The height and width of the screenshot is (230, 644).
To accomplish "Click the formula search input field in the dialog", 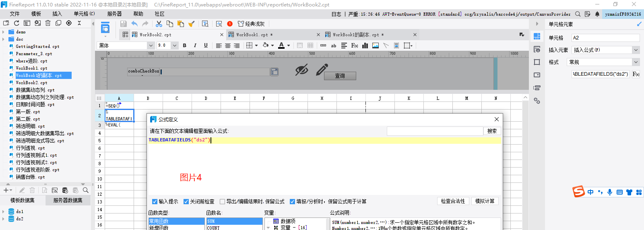I will [x=435, y=131].
